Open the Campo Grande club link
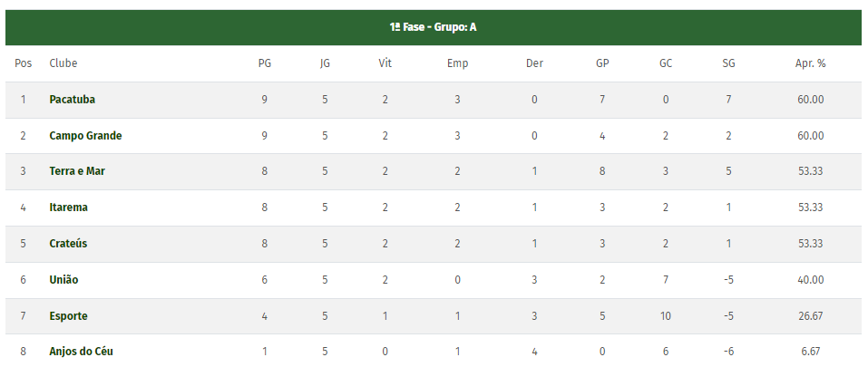 tap(85, 135)
